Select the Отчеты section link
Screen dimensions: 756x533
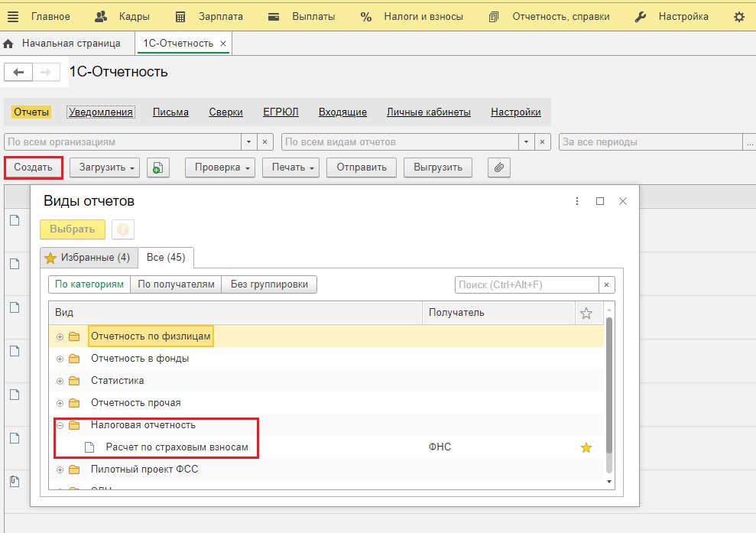[31, 112]
